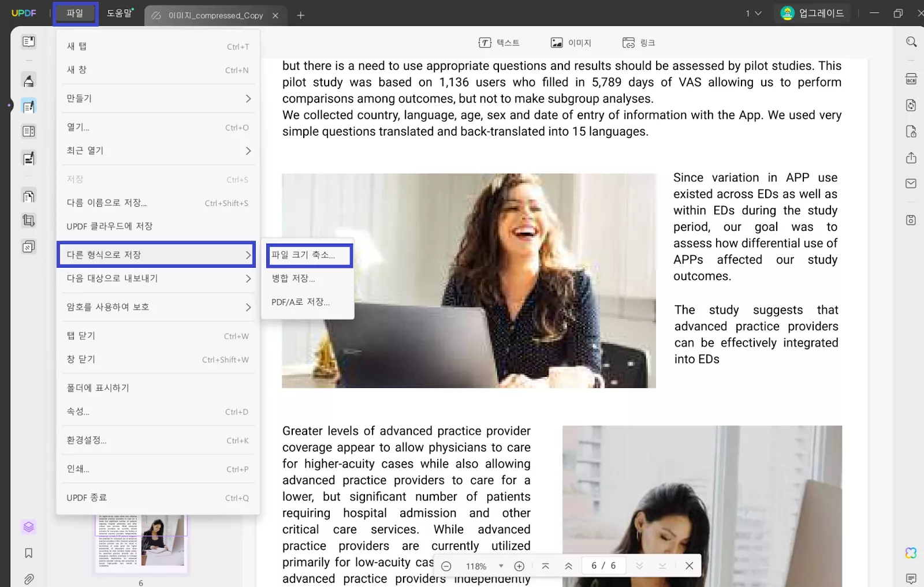Click the laughing woman with laptop image

[469, 281]
